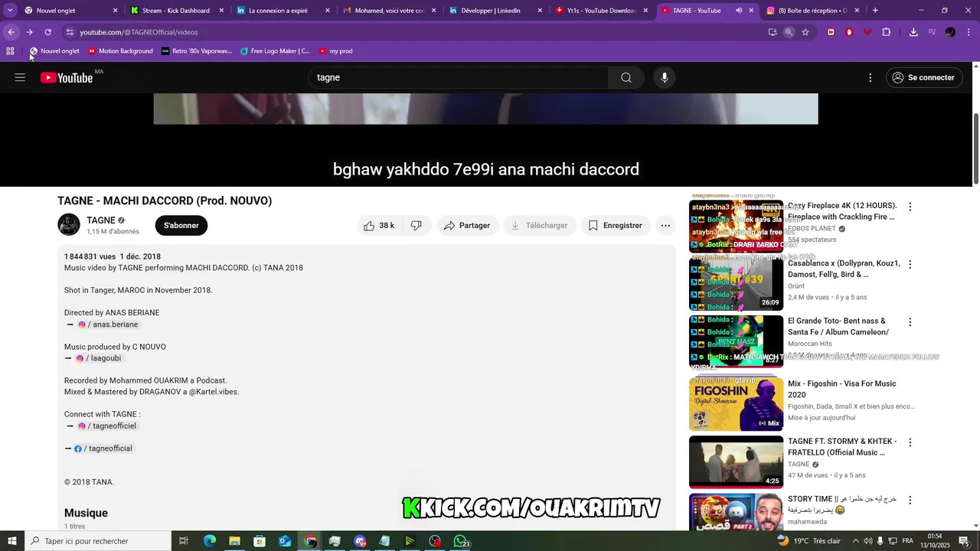Go to the YouTube home logo
The image size is (980, 551).
(x=67, y=77)
